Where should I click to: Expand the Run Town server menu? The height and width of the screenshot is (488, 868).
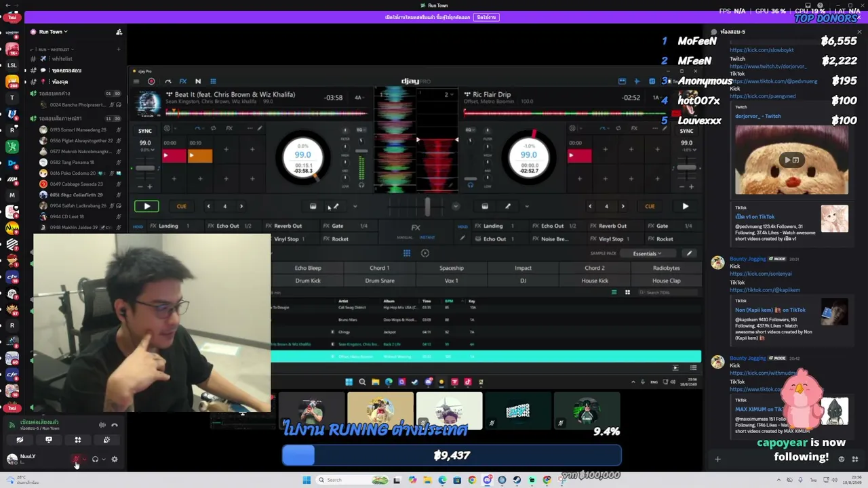tap(54, 32)
